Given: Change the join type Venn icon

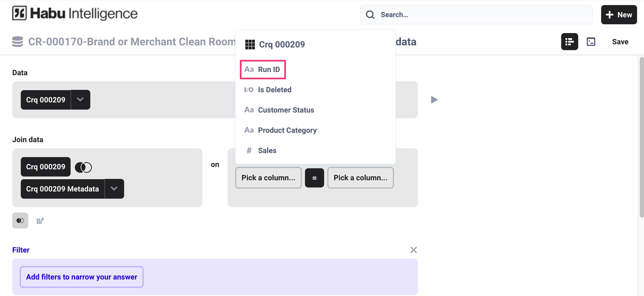Looking at the screenshot, I should coord(83,167).
